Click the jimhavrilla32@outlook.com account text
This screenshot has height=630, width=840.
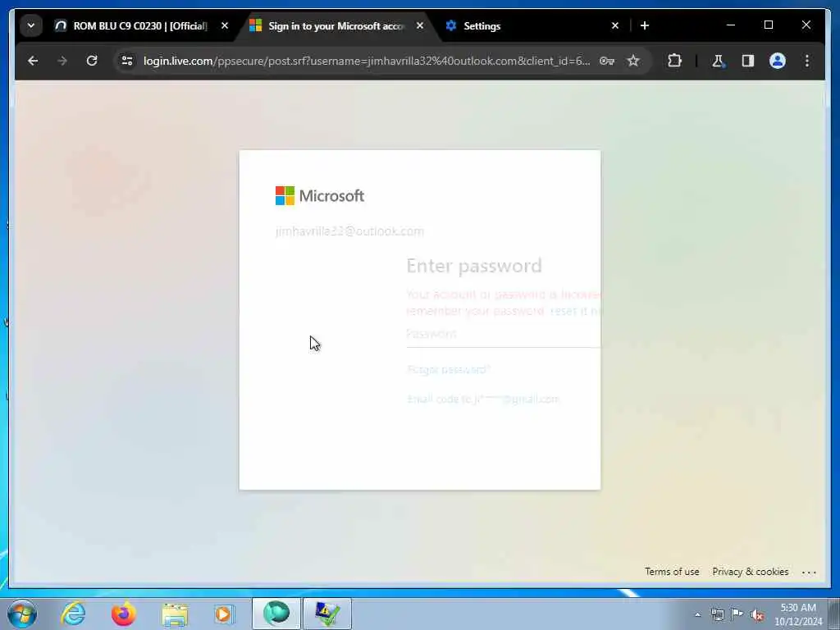349,231
